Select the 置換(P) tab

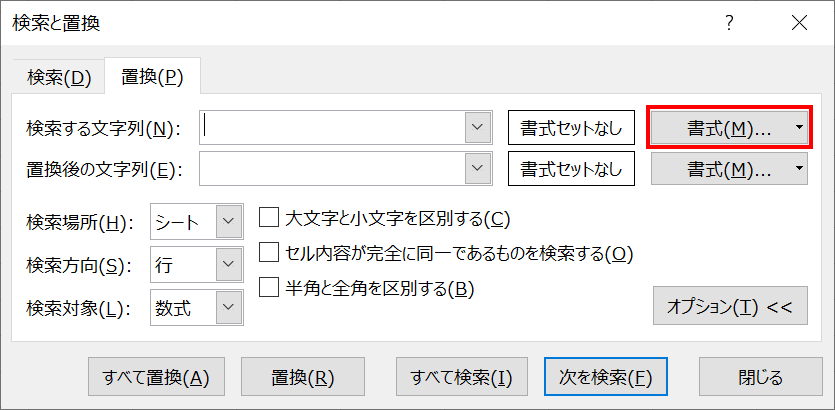tap(152, 77)
